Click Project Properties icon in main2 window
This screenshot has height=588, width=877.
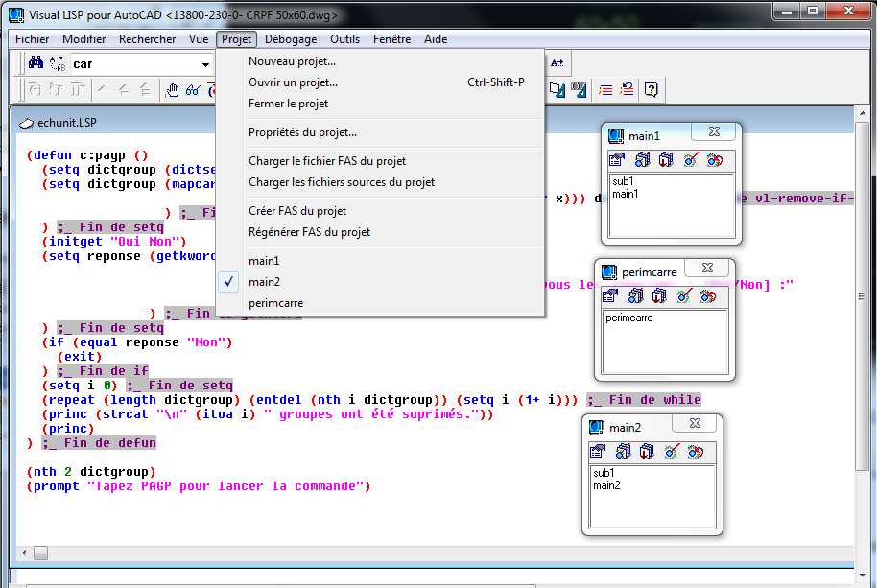tap(598, 451)
